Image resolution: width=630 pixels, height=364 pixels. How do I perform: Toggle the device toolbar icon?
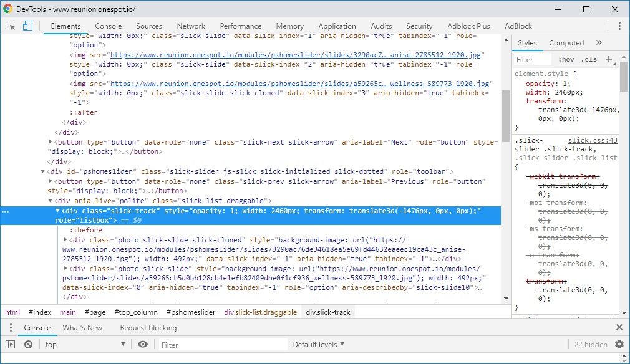coord(27,26)
